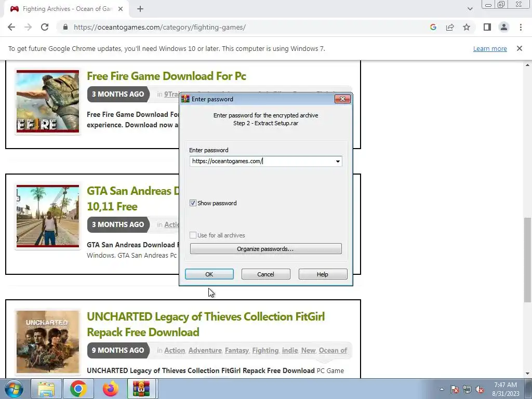This screenshot has width=532, height=399.
Task: Click the Use for all archives checkbox
Action: pos(193,235)
